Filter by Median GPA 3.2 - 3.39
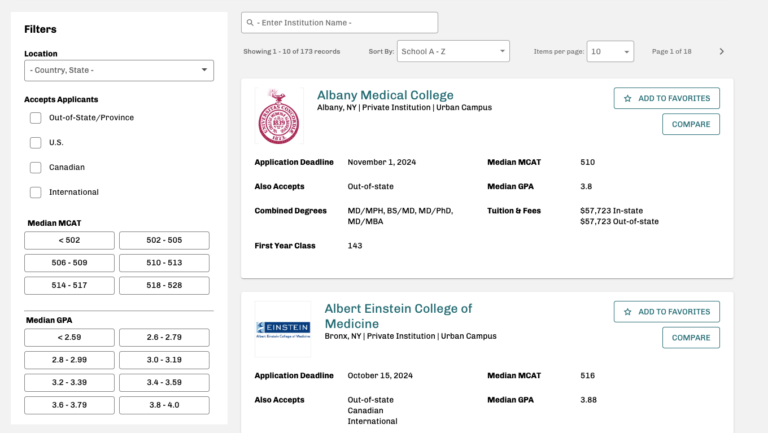This screenshot has height=433, width=768. coord(70,383)
